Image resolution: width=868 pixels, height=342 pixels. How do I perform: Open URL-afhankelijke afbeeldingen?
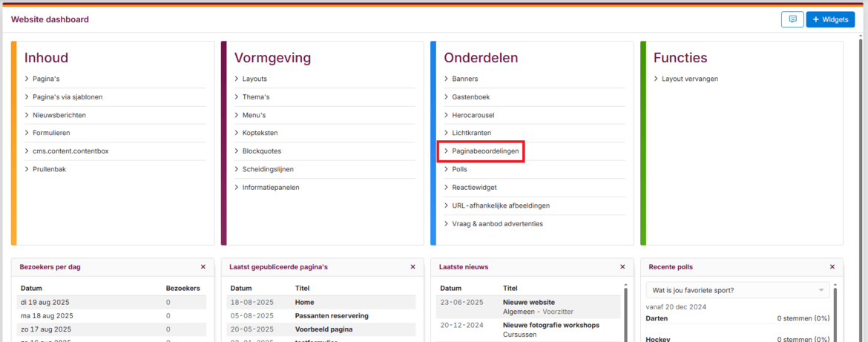(501, 205)
